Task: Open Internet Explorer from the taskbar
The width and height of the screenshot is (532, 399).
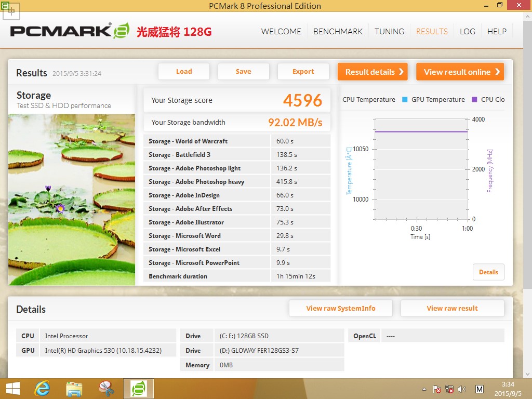Action: (x=43, y=389)
